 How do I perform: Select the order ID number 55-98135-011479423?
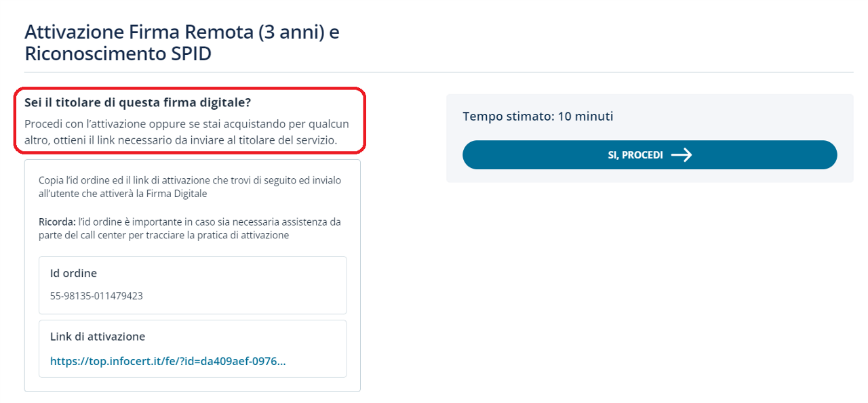pos(96,296)
